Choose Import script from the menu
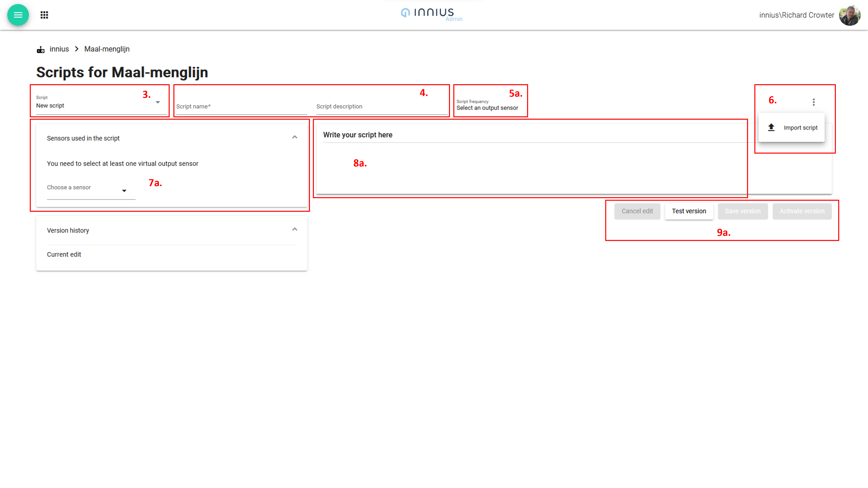The image size is (868, 488). (791, 128)
